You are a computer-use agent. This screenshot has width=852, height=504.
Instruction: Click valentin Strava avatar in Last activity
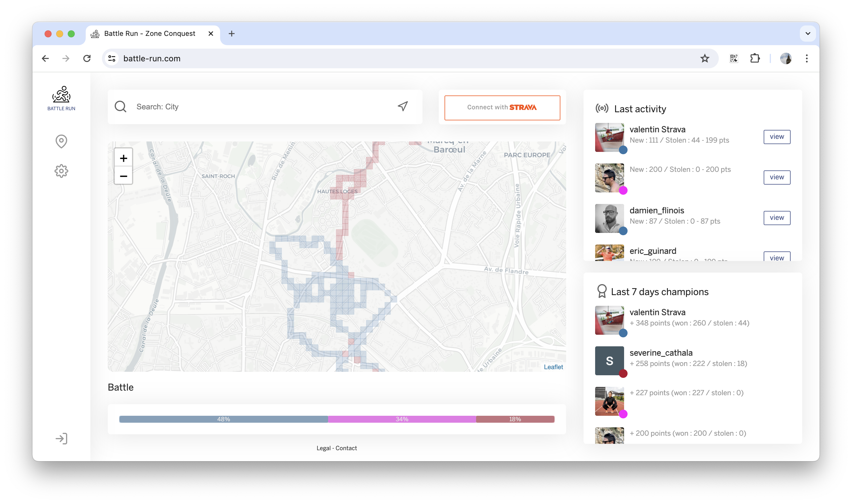click(609, 137)
